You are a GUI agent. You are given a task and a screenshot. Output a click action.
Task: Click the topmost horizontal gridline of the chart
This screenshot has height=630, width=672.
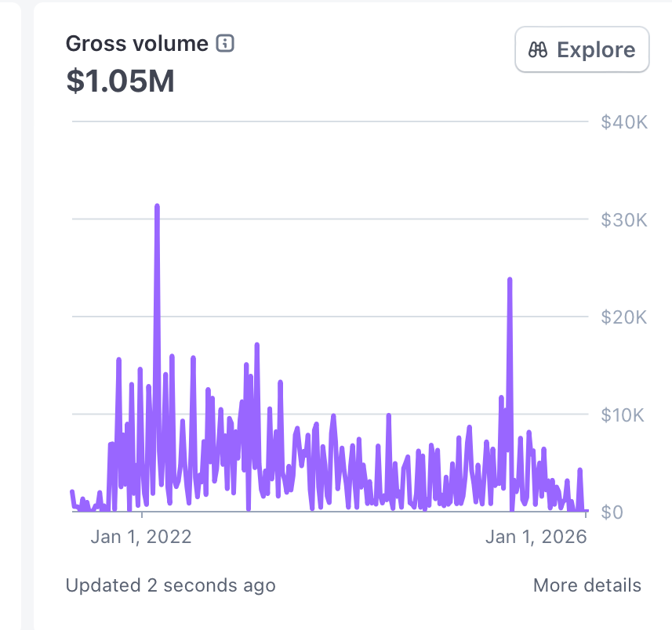point(329,121)
